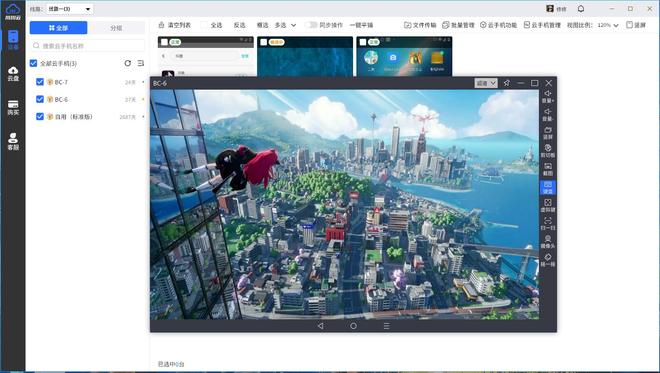Toggle the highlighted 键盘 keyboard tool
The image size is (660, 373).
[548, 187]
